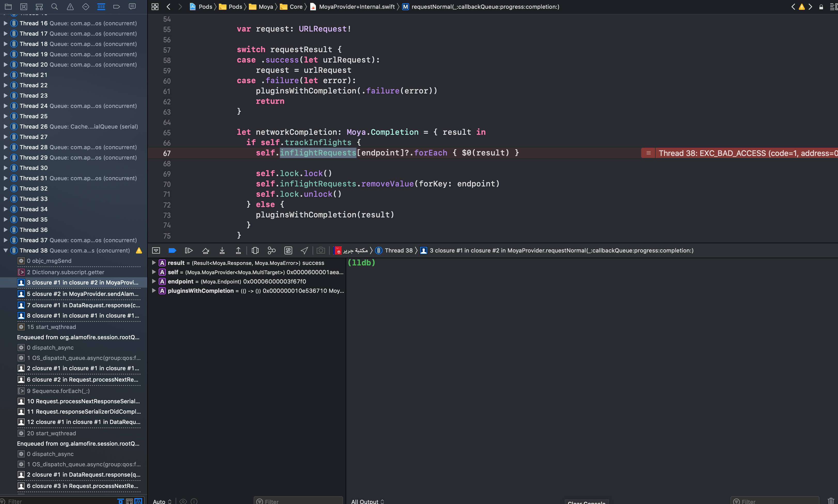Expand the self variable details
The height and width of the screenshot is (504, 838).
(x=153, y=272)
